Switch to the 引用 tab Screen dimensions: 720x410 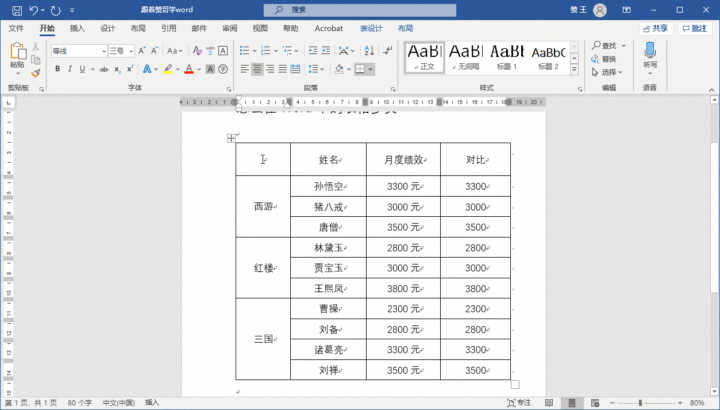(x=169, y=28)
